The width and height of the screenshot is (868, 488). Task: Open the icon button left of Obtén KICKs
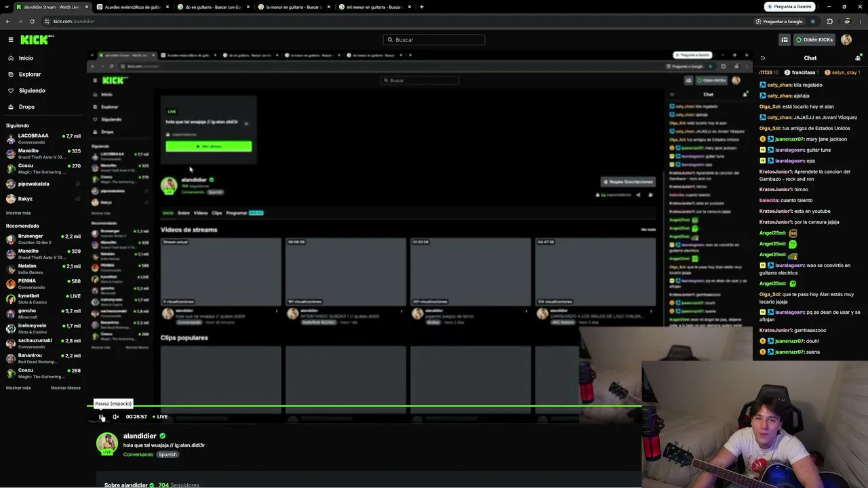pyautogui.click(x=785, y=40)
